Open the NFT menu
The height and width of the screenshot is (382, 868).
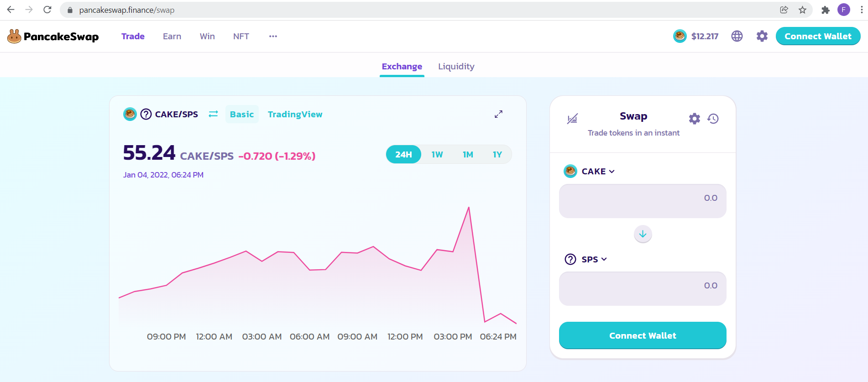(x=241, y=36)
